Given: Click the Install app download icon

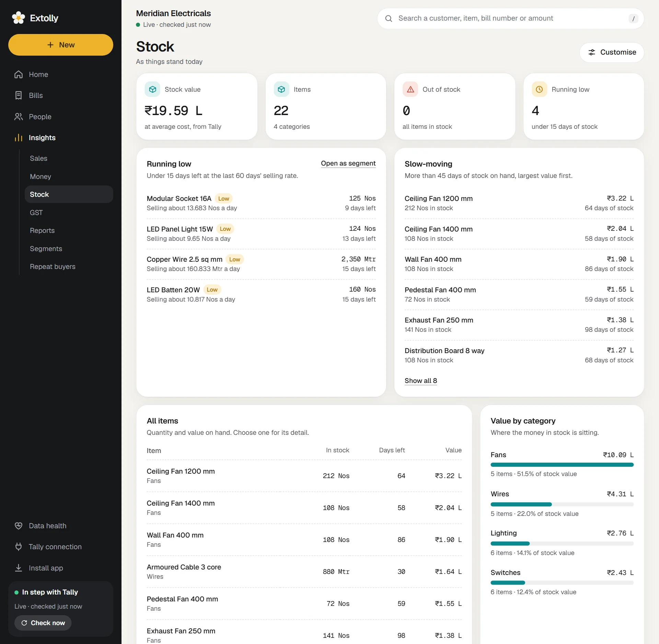Looking at the screenshot, I should [x=19, y=568].
